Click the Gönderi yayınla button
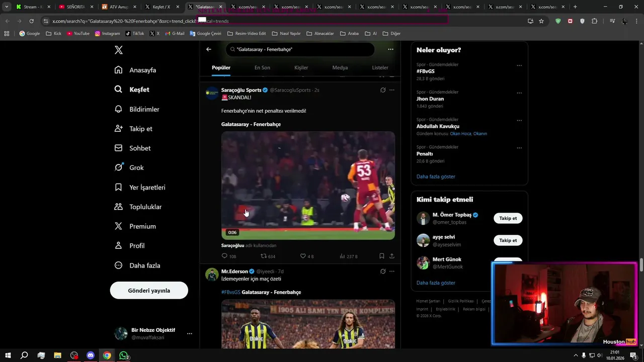 [149, 290]
